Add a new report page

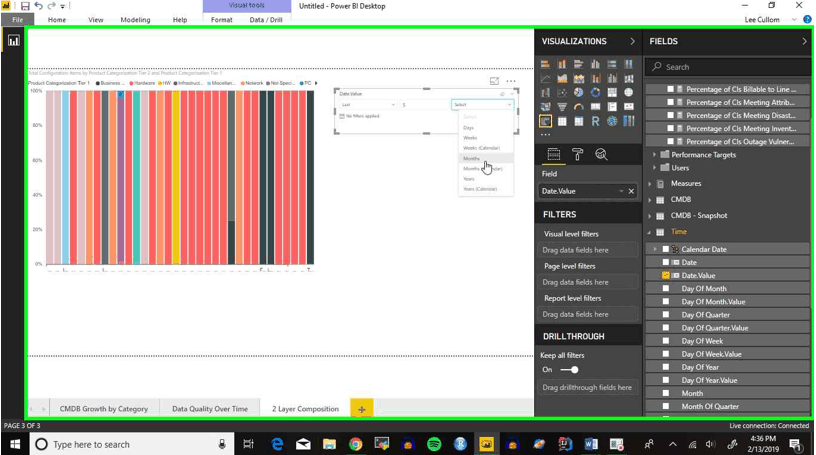click(x=362, y=409)
